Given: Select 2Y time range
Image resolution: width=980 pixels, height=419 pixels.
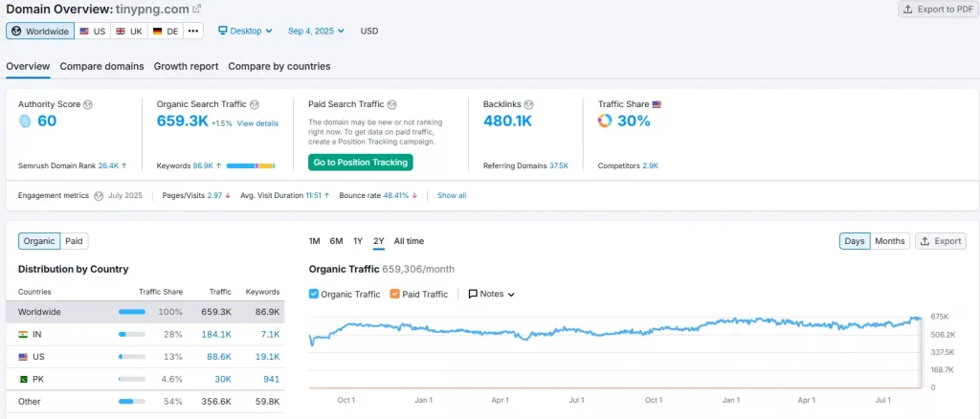Looking at the screenshot, I should 379,241.
